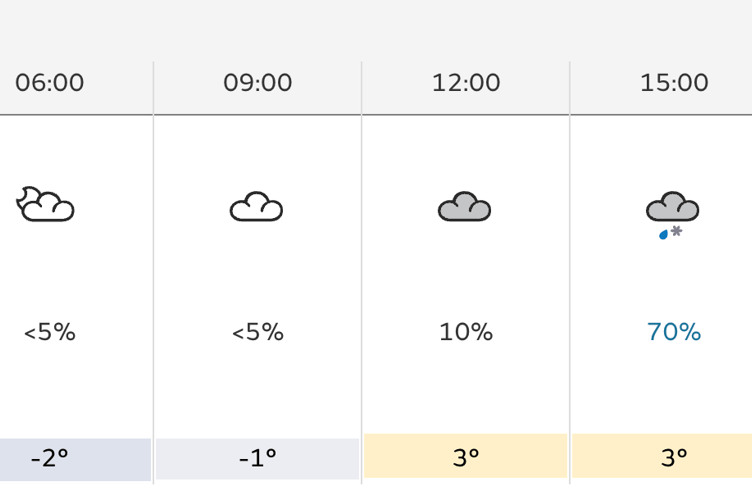Screen dimensions: 752x500
Task: Click the sleet cloud icon at 15:00
Action: 673,215
